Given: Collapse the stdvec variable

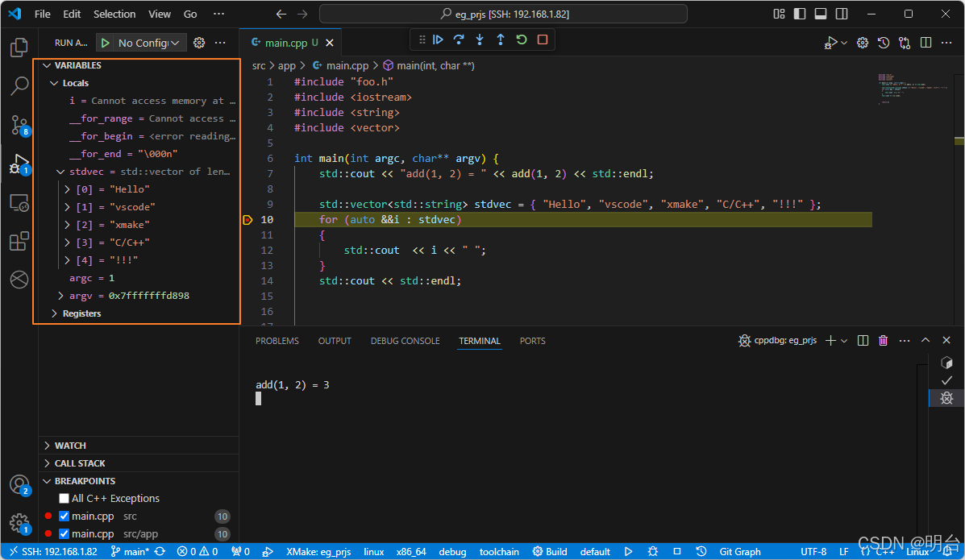Looking at the screenshot, I should click(x=60, y=172).
